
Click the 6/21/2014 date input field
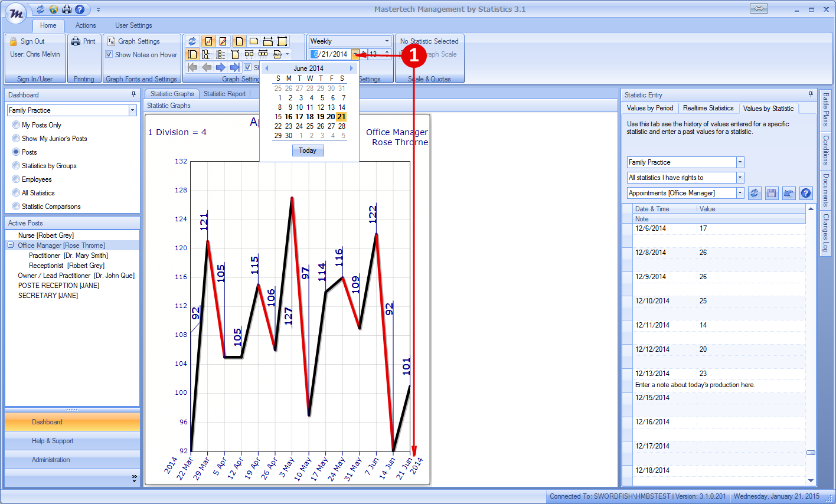point(331,54)
